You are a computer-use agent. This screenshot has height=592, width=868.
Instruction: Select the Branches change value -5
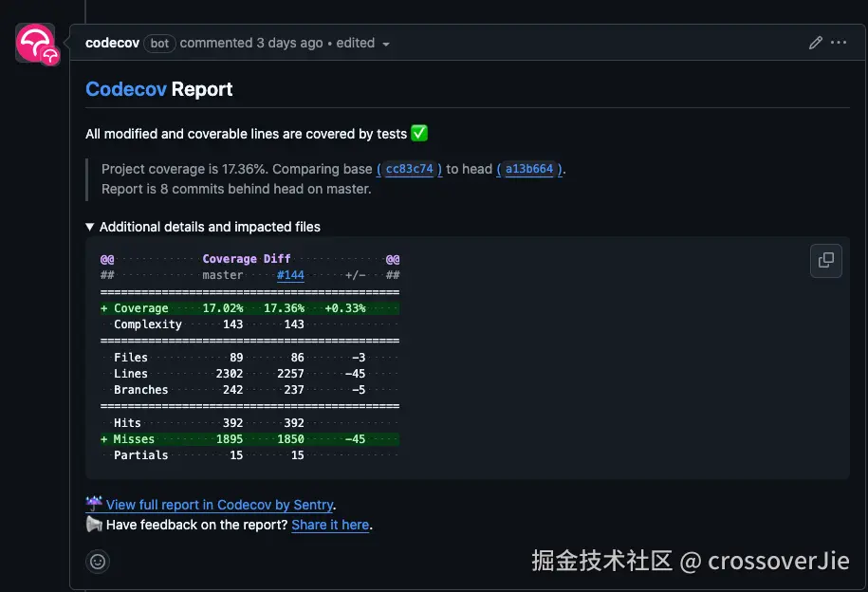[x=359, y=389]
